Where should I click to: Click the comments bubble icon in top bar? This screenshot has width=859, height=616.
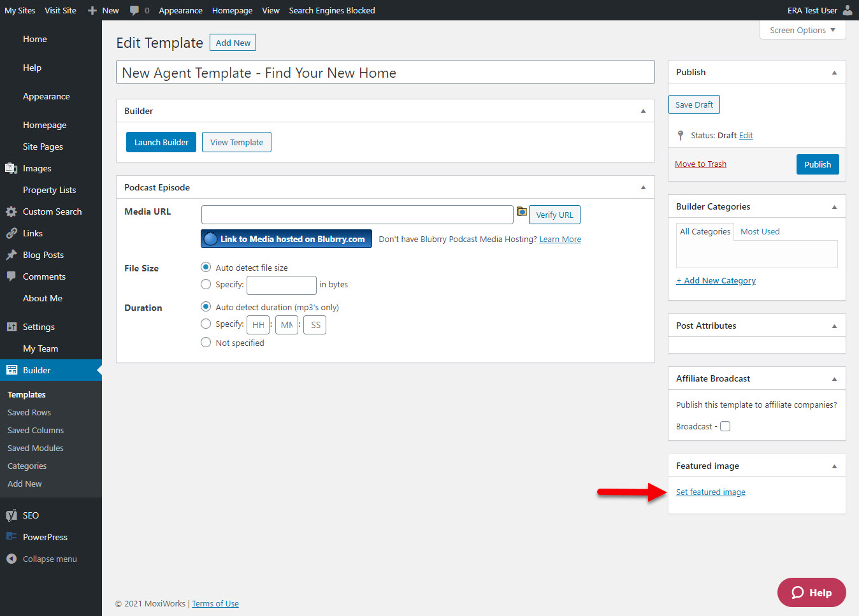click(x=134, y=10)
